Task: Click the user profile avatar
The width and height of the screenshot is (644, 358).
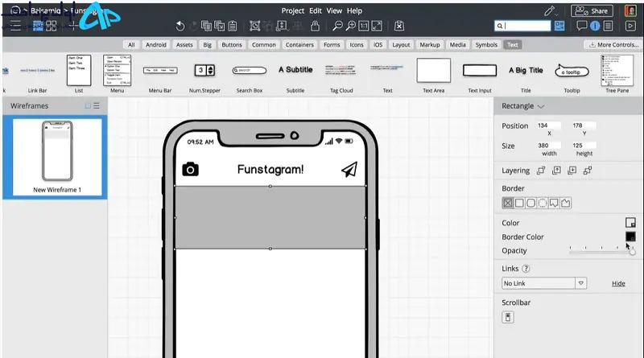Action: 630,10
